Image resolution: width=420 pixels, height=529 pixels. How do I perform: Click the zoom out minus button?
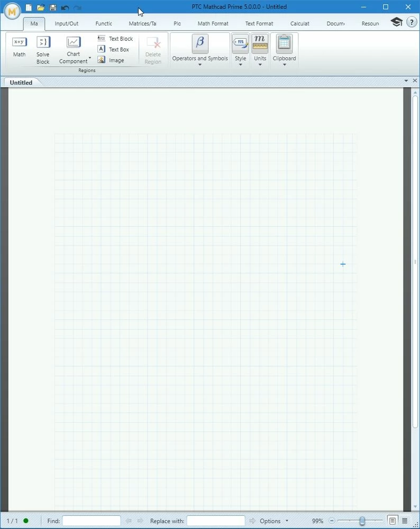click(332, 521)
